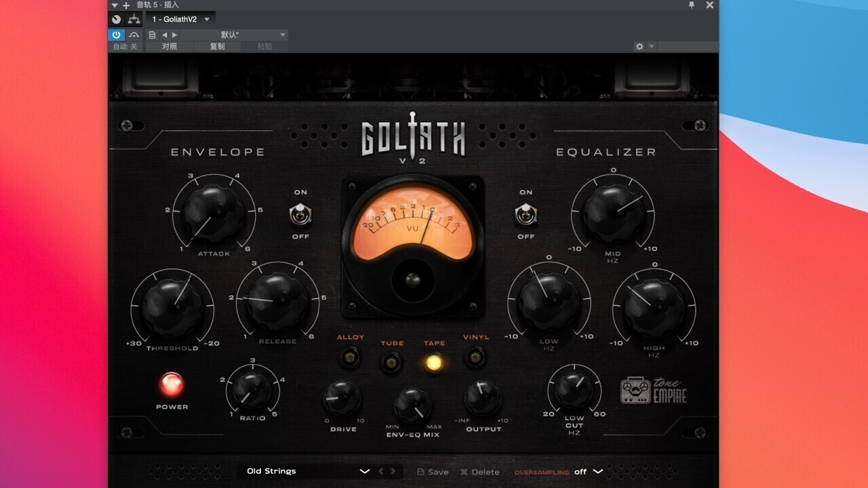Go to next host preset arrow

pyautogui.click(x=174, y=35)
